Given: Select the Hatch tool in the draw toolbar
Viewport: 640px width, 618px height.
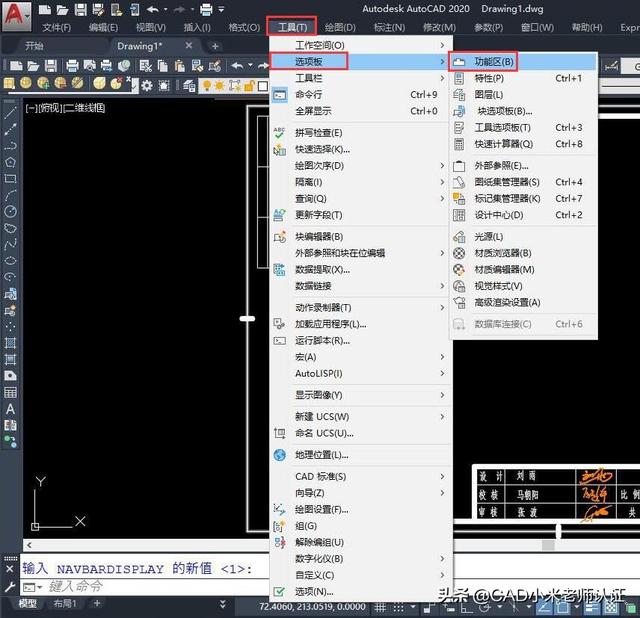Looking at the screenshot, I should point(10,342).
